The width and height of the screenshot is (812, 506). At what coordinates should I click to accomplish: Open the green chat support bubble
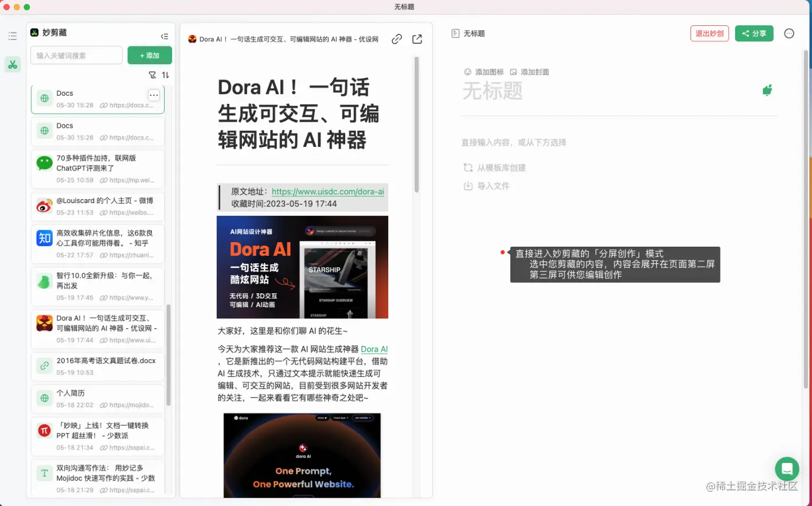click(787, 469)
